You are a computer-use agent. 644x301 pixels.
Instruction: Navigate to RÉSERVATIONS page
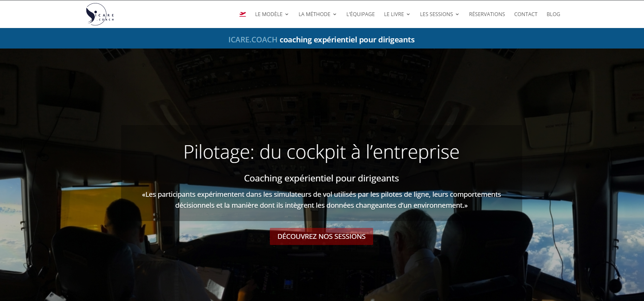[487, 14]
